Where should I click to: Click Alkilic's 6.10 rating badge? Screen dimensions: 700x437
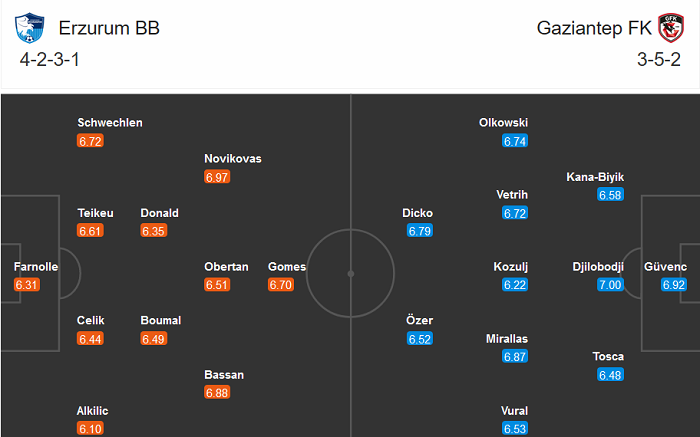pos(90,429)
